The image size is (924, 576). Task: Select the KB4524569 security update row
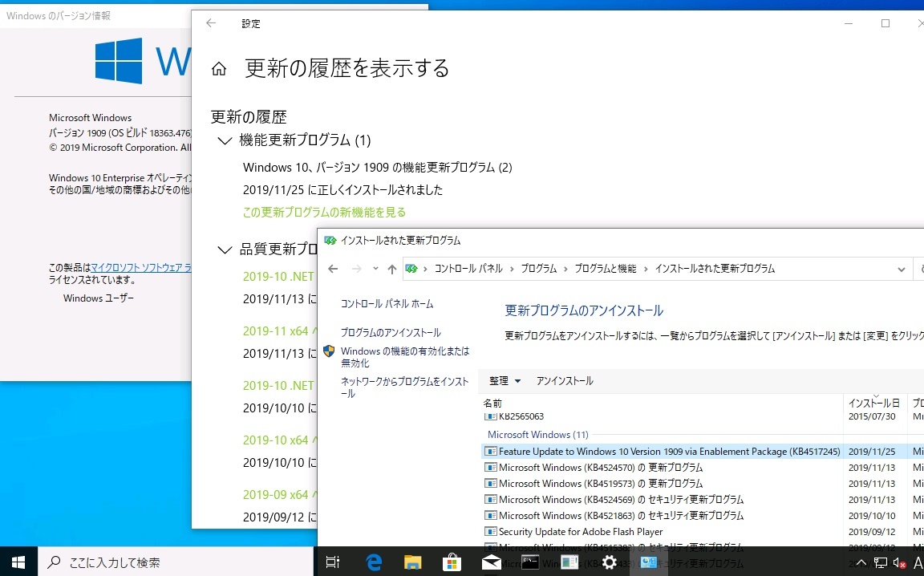pos(701,499)
